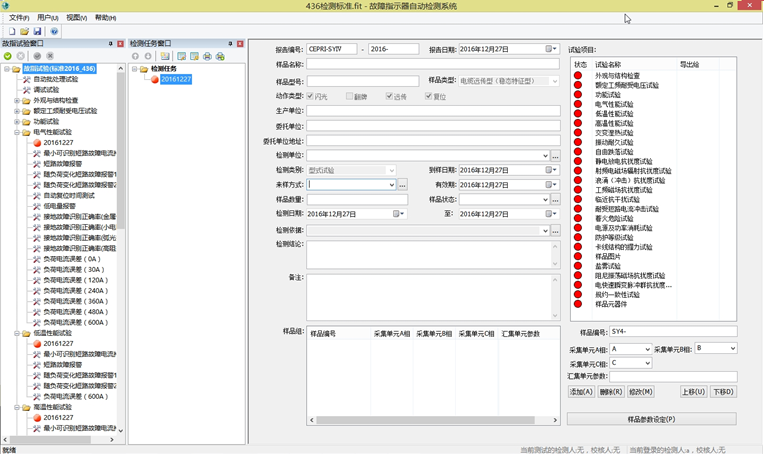This screenshot has width=764, height=454.
Task: Open the 视图 menu
Action: pyautogui.click(x=76, y=18)
